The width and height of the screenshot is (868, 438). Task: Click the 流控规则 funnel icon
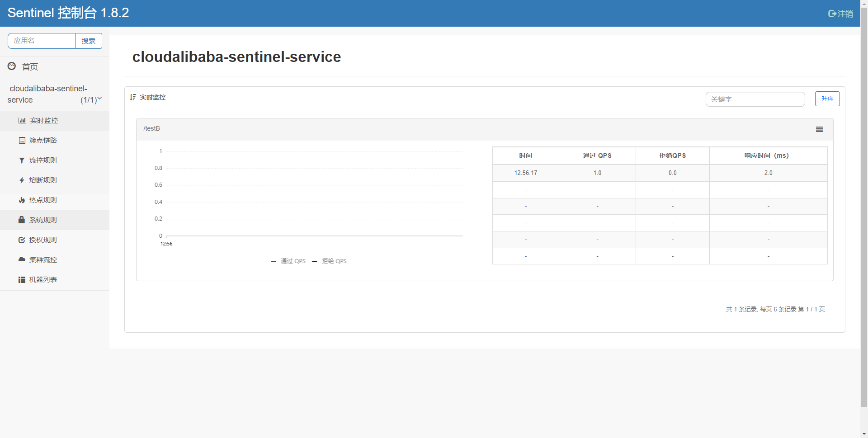[22, 160]
